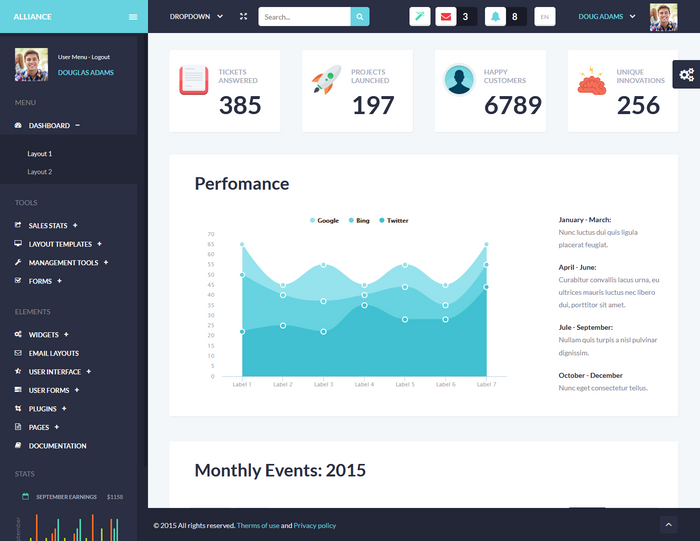
Task: Click the Tickets Answered notepad icon
Action: click(194, 80)
